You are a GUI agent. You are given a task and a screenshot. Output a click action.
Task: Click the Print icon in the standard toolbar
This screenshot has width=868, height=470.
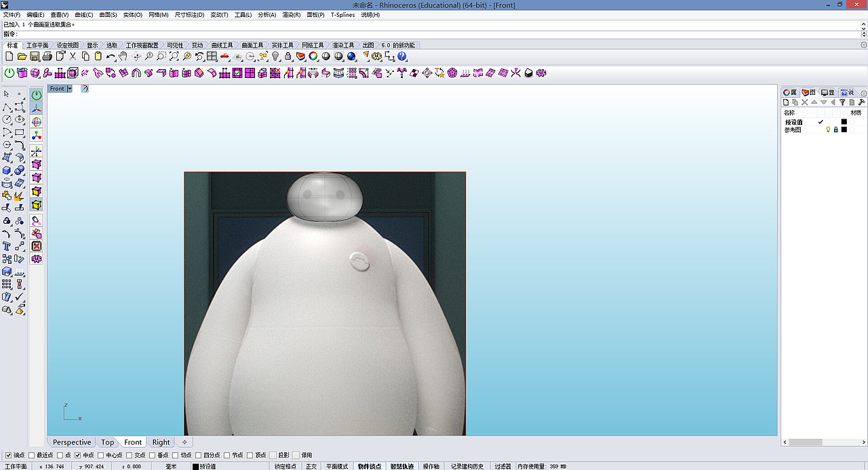(x=47, y=56)
